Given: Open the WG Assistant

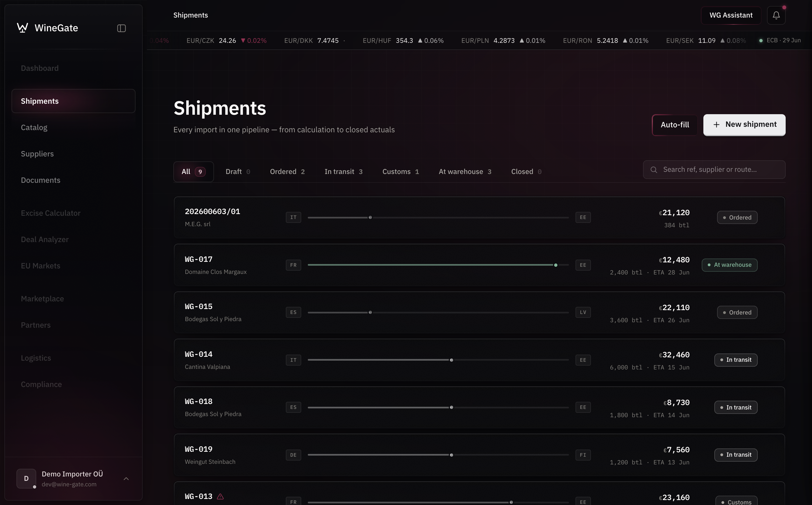Looking at the screenshot, I should 731,15.
